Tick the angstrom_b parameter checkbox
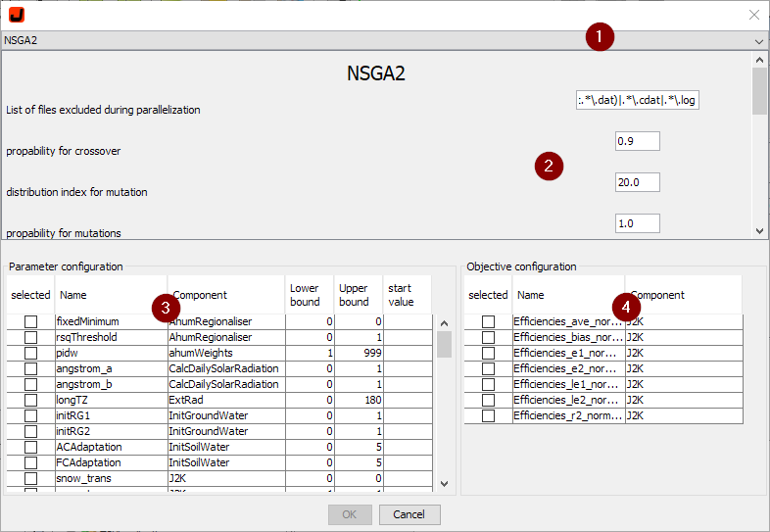The width and height of the screenshot is (770, 532). [31, 385]
